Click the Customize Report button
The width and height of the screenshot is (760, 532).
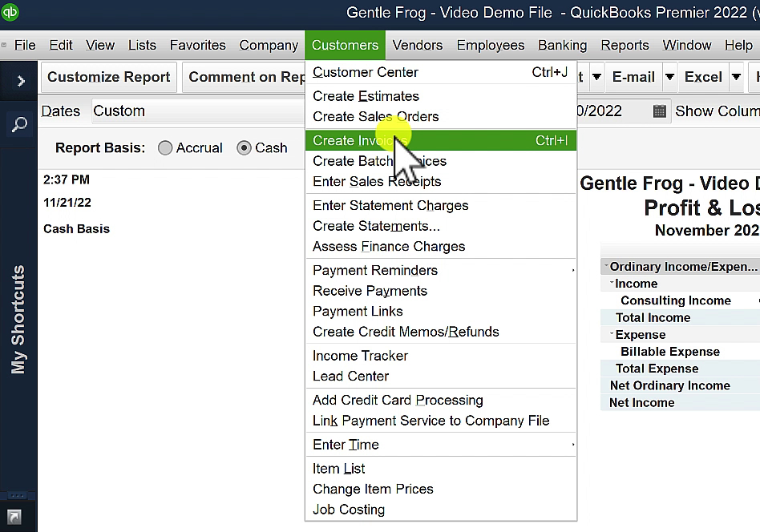pyautogui.click(x=108, y=77)
